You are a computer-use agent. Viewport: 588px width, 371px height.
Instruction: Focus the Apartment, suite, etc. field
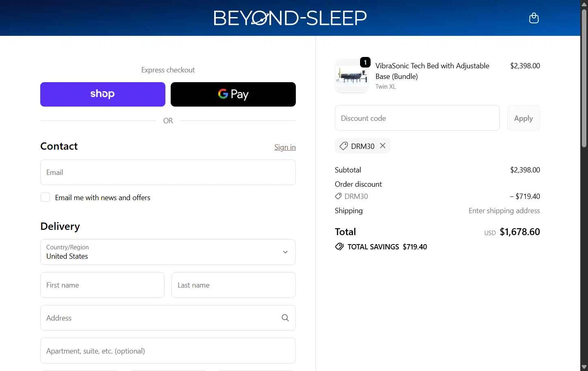[168, 351]
